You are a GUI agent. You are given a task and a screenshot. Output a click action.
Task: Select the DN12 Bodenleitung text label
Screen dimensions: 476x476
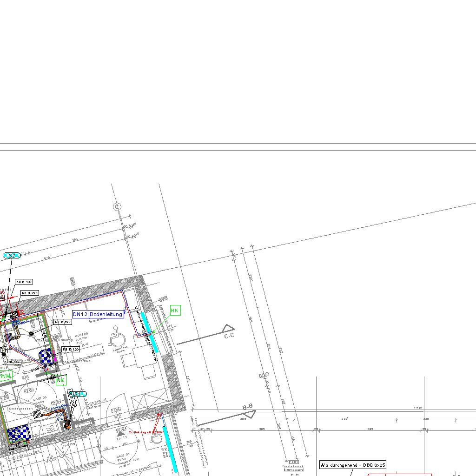(98, 314)
